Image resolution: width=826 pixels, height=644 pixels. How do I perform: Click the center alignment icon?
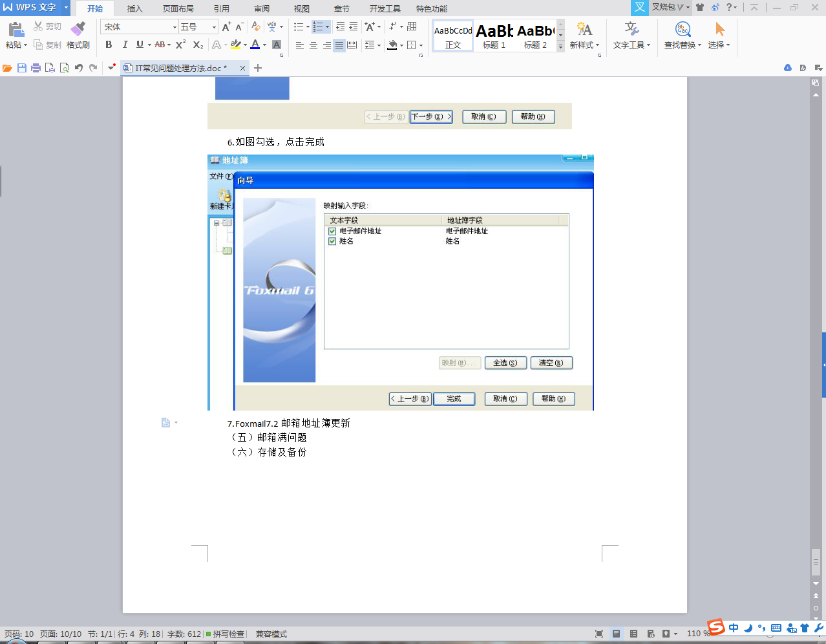tap(313, 45)
